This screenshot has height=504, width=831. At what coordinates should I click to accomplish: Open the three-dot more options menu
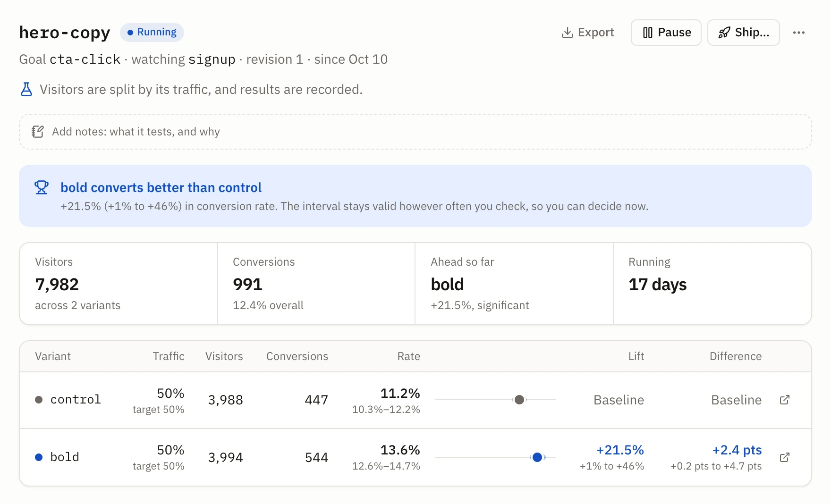[x=799, y=33]
